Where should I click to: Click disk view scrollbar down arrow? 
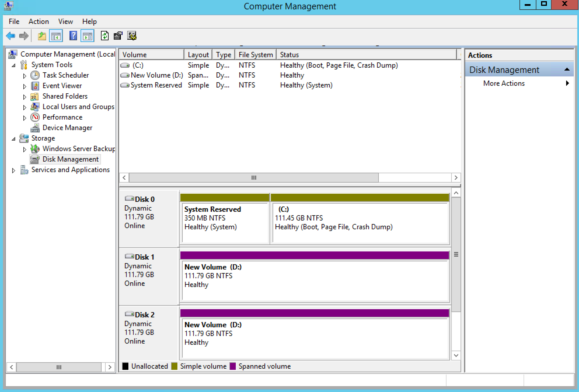pos(456,355)
